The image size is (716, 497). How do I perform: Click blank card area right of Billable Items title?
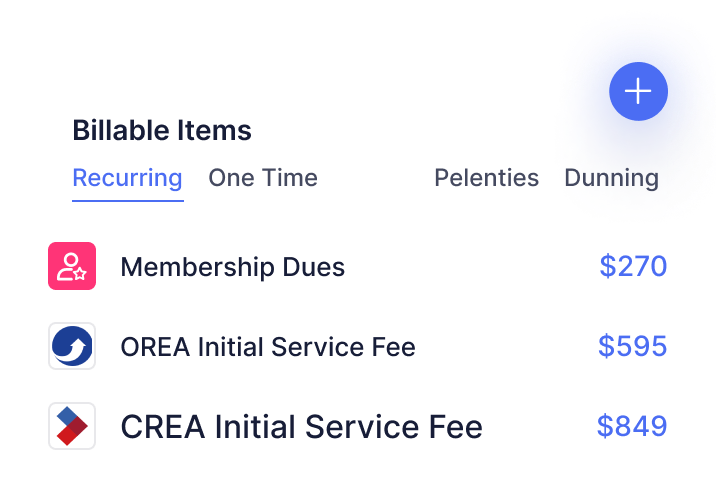tap(420, 130)
